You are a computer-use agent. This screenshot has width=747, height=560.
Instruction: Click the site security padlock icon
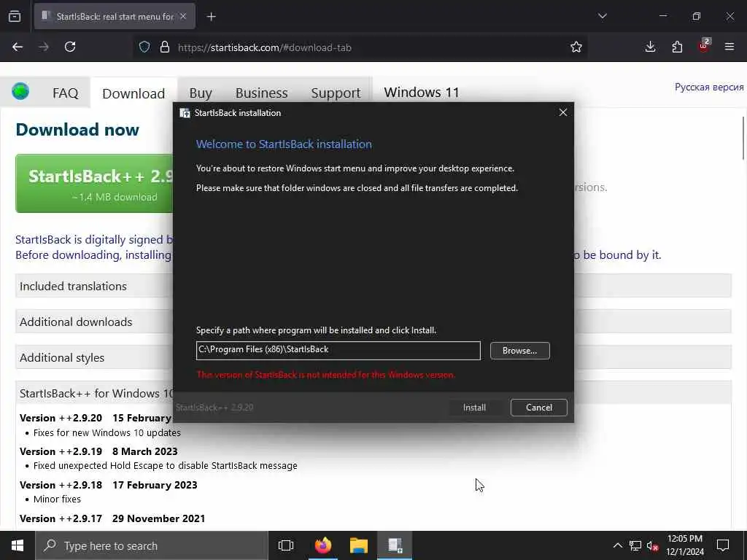pos(165,47)
